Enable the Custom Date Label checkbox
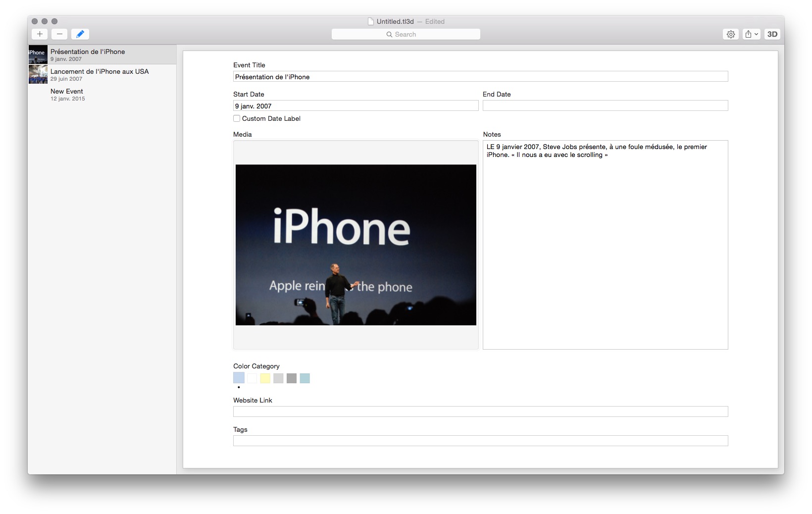The image size is (812, 514). coord(237,118)
